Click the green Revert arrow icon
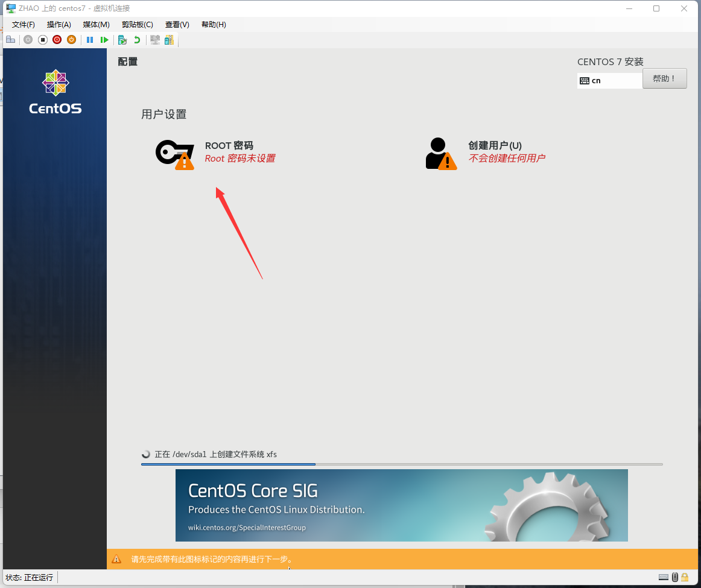The height and width of the screenshot is (588, 701). 137,40
